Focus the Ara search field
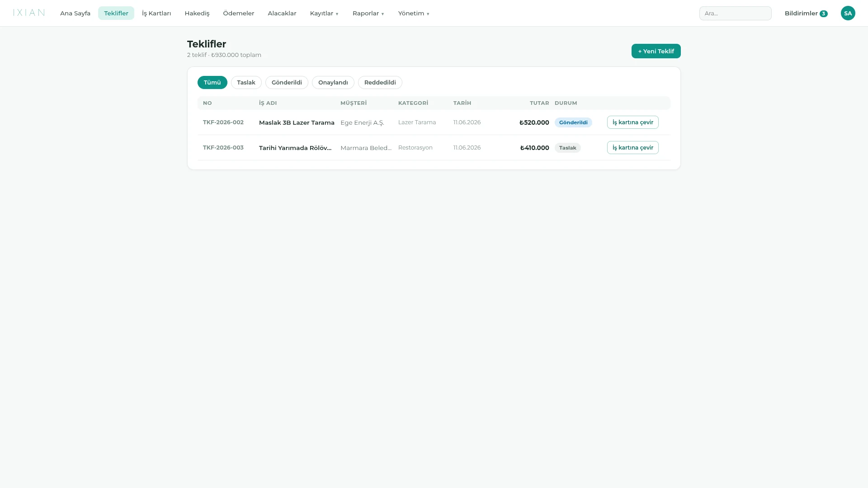The height and width of the screenshot is (488, 868). click(x=735, y=13)
